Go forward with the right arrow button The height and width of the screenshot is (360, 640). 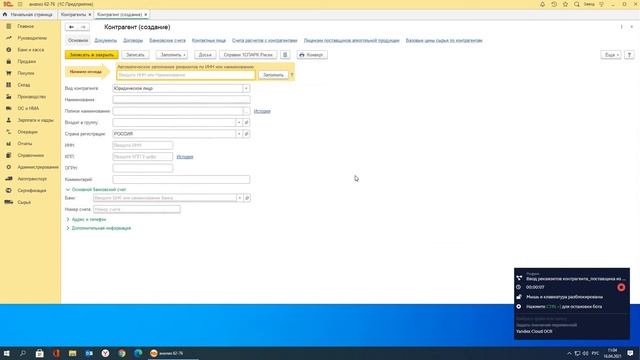[83, 27]
